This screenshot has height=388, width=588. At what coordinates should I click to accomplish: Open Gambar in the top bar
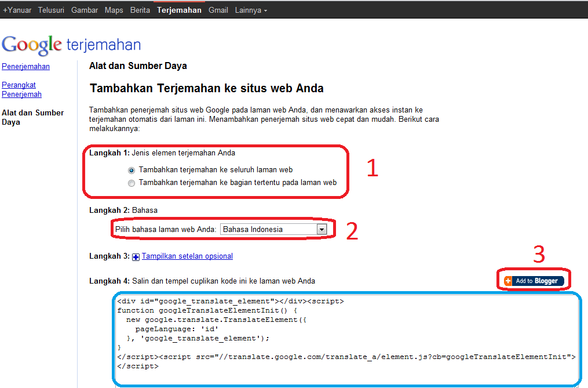tap(85, 10)
